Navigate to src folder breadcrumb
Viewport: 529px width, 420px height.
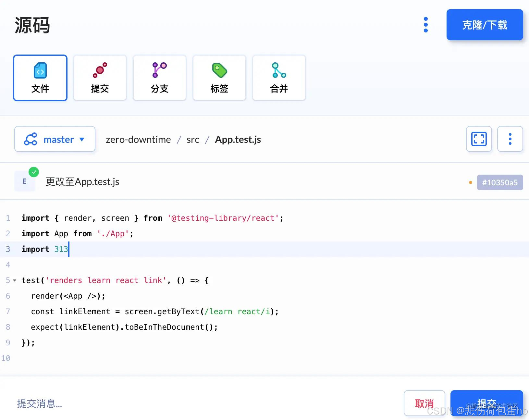click(193, 140)
